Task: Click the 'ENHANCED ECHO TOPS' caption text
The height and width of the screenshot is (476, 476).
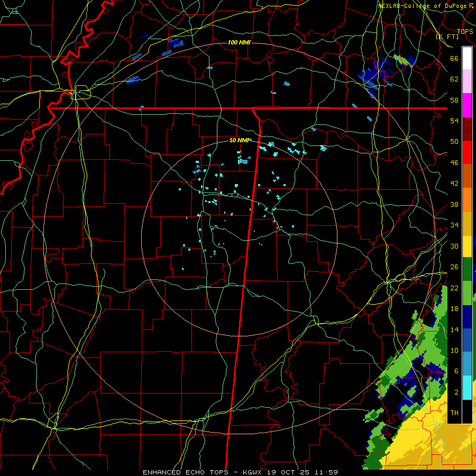Action: point(186,472)
